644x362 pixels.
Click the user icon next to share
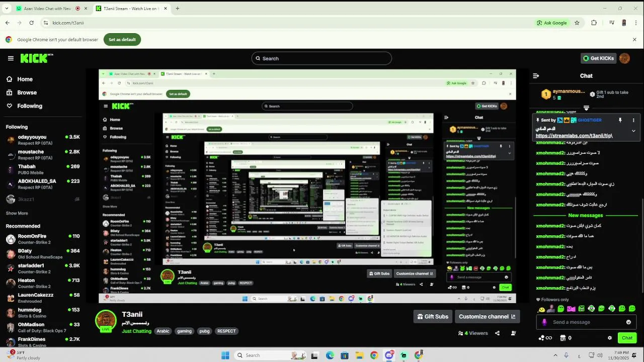(x=513, y=333)
